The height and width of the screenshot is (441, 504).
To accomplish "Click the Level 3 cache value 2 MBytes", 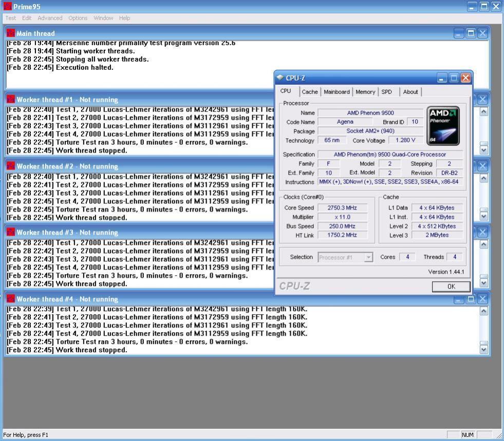I will pos(437,235).
